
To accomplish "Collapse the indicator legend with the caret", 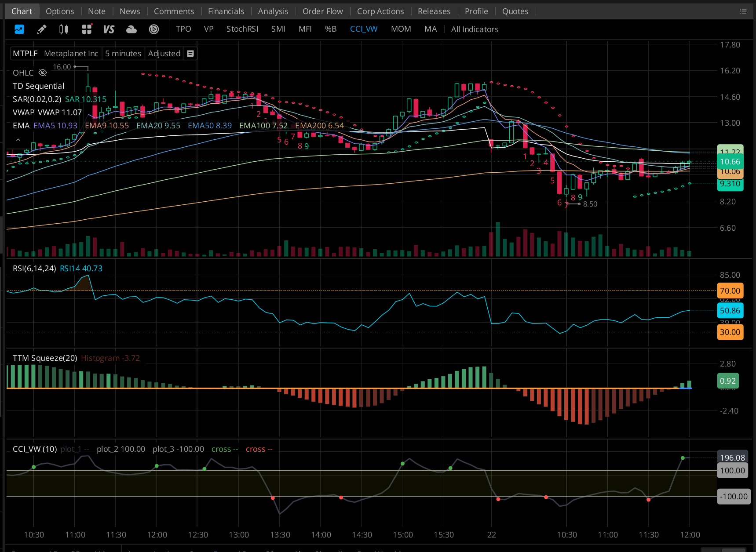I will [x=18, y=140].
